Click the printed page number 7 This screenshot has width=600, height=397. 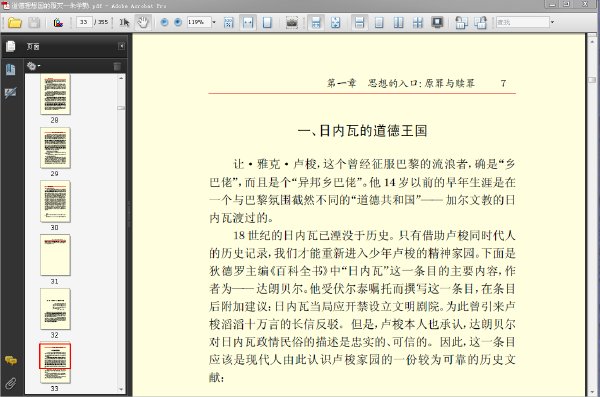tap(503, 83)
